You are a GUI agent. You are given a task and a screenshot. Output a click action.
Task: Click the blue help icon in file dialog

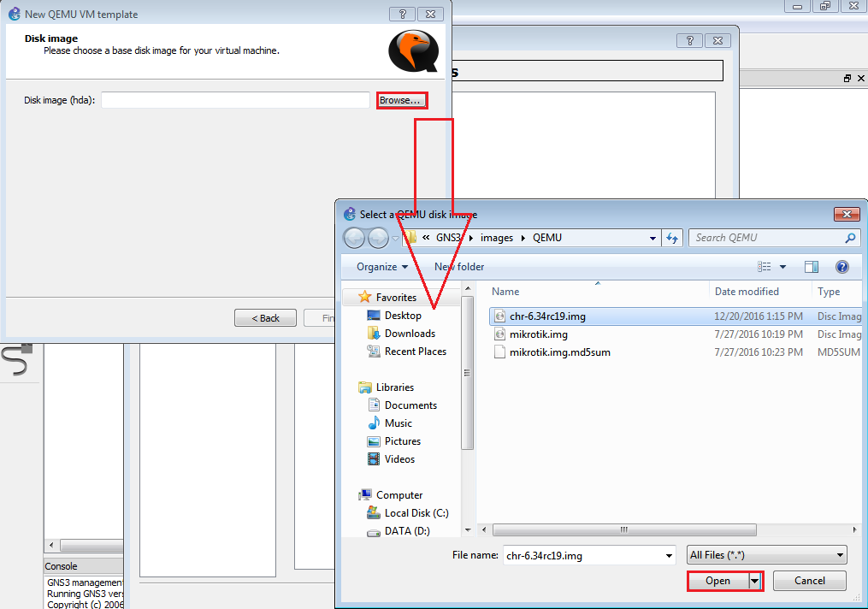coord(842,267)
